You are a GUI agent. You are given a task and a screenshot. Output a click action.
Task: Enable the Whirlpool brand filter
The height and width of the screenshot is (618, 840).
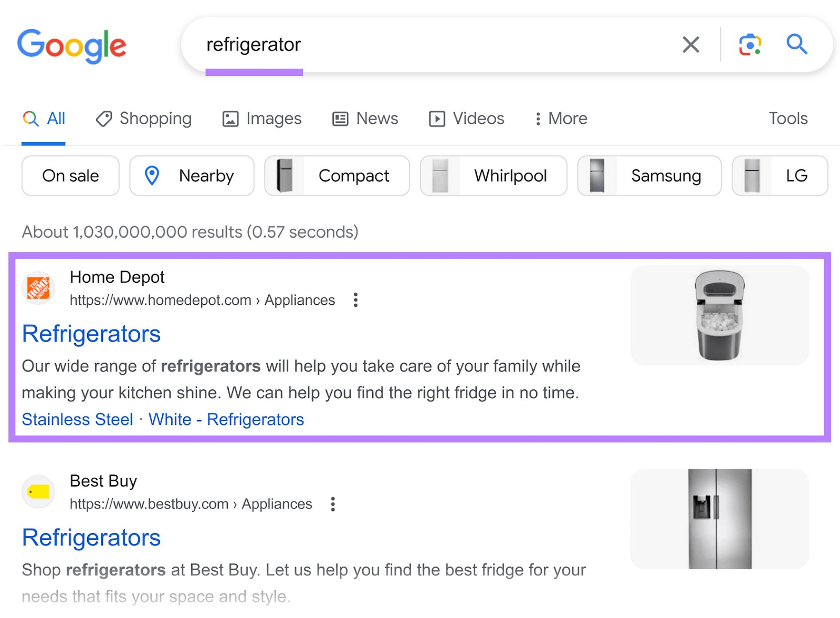point(493,176)
